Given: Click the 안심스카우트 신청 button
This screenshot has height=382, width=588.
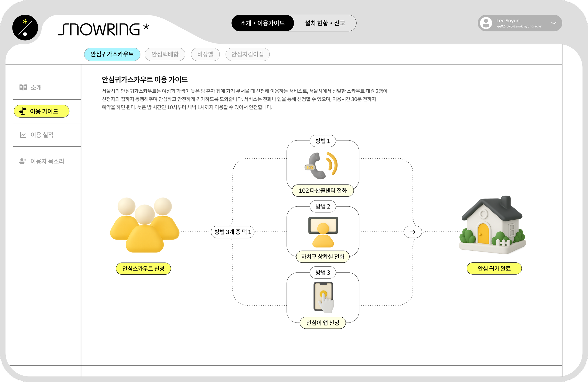Looking at the screenshot, I should pyautogui.click(x=143, y=268).
